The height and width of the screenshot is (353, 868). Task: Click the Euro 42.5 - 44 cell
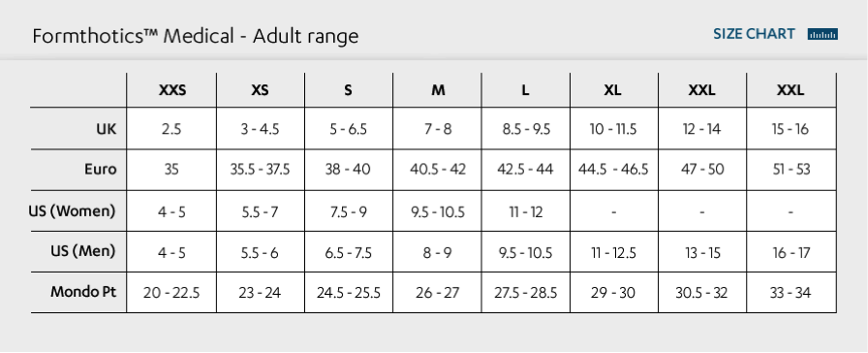[525, 170]
